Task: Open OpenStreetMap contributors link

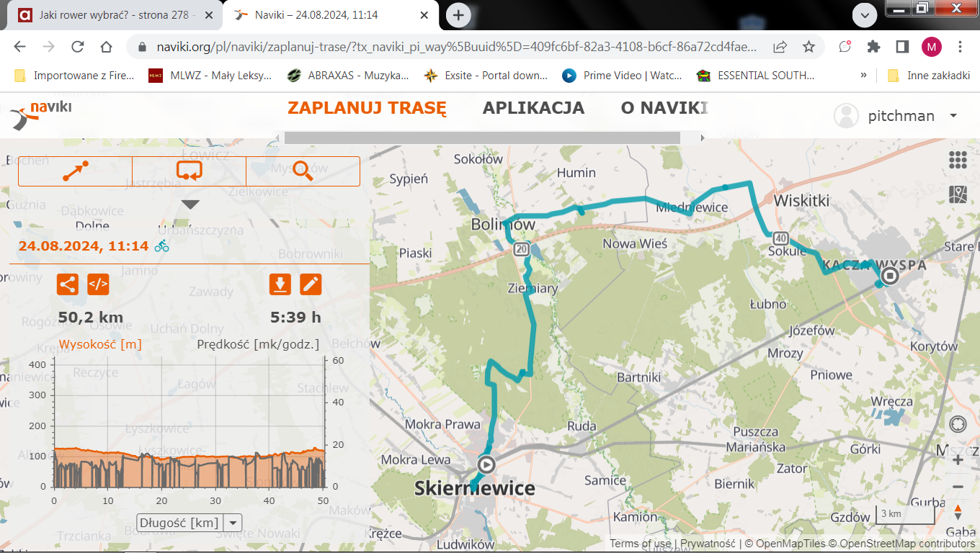Action: coord(902,544)
